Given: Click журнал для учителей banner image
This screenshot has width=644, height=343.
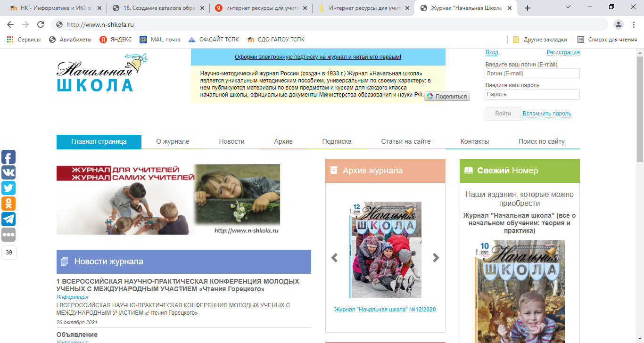Looking at the screenshot, I should point(168,199).
